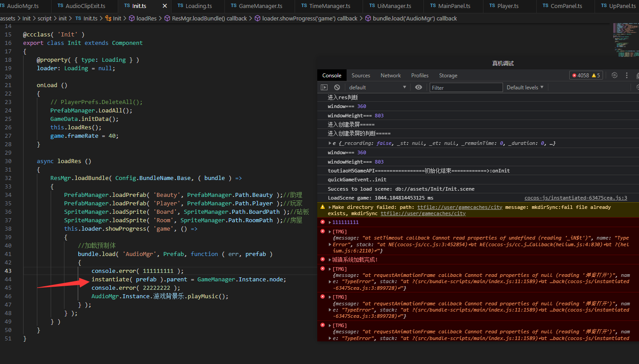
Task: Open the cocos-js/instantiated-63475cea.js:3 source link
Action: pyautogui.click(x=575, y=198)
